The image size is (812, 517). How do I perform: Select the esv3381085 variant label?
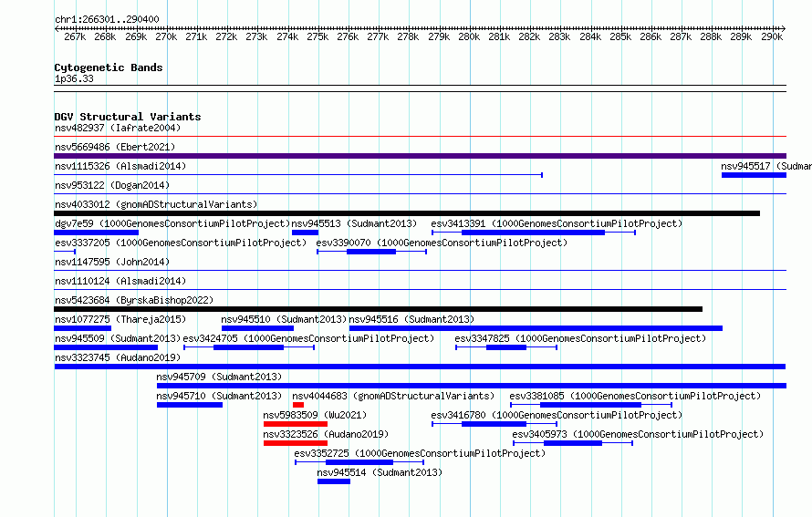[635, 396]
